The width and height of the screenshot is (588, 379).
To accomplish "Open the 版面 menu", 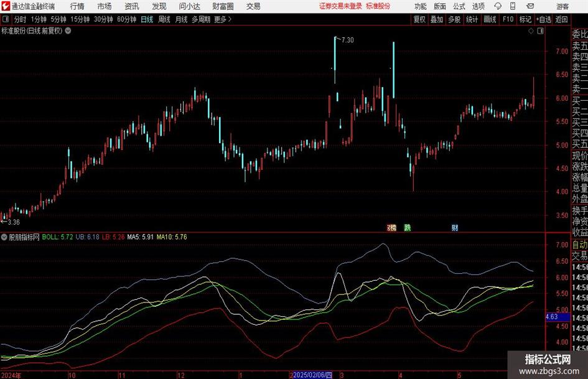I will tap(440, 6).
